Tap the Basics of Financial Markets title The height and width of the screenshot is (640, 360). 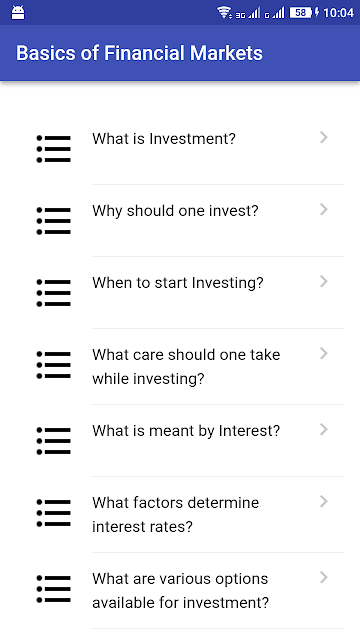tap(139, 53)
